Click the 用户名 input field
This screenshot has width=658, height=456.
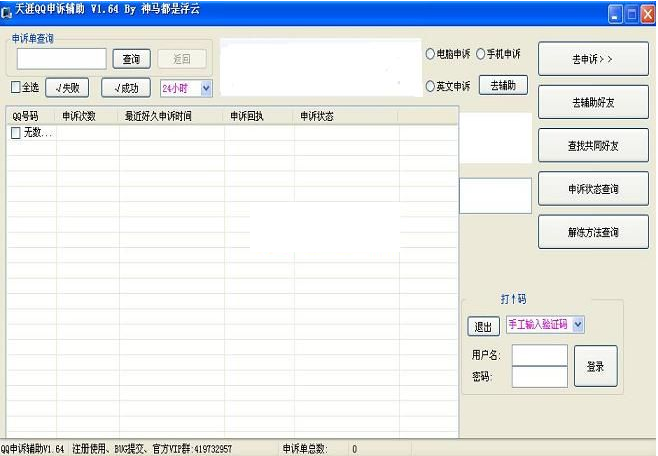[539, 355]
